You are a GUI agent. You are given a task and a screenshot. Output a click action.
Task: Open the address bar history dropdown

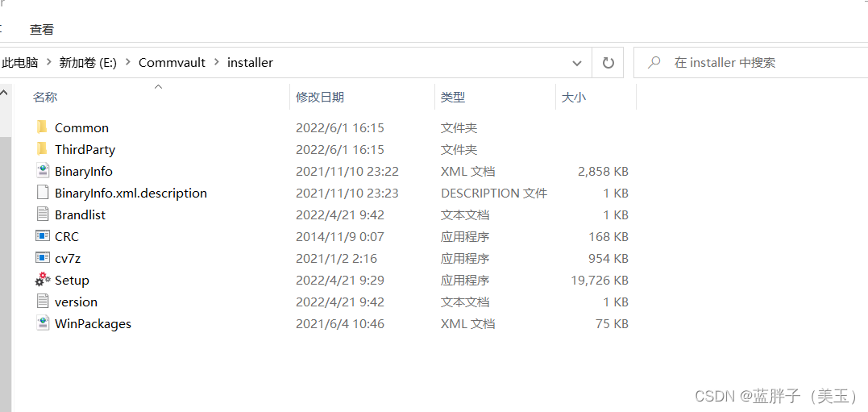point(577,63)
